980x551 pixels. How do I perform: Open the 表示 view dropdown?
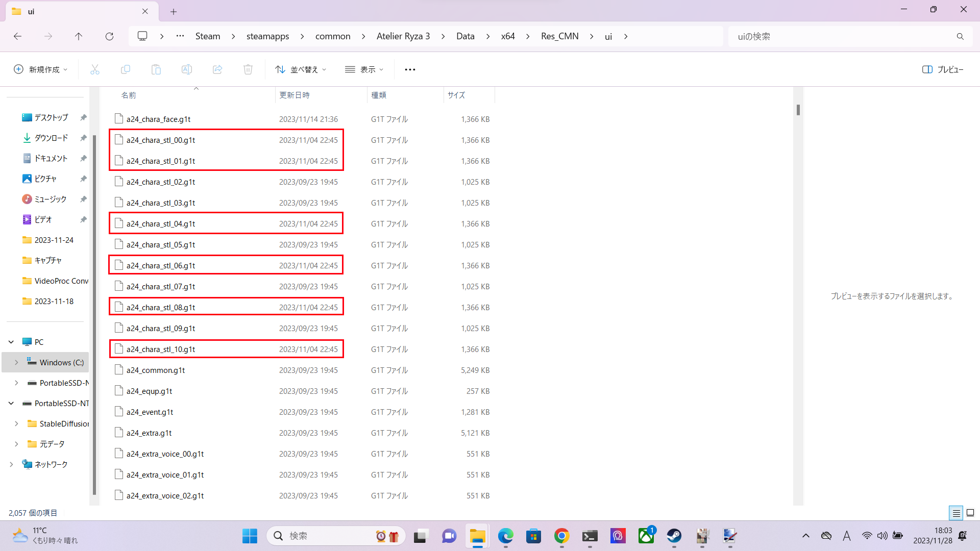(364, 69)
